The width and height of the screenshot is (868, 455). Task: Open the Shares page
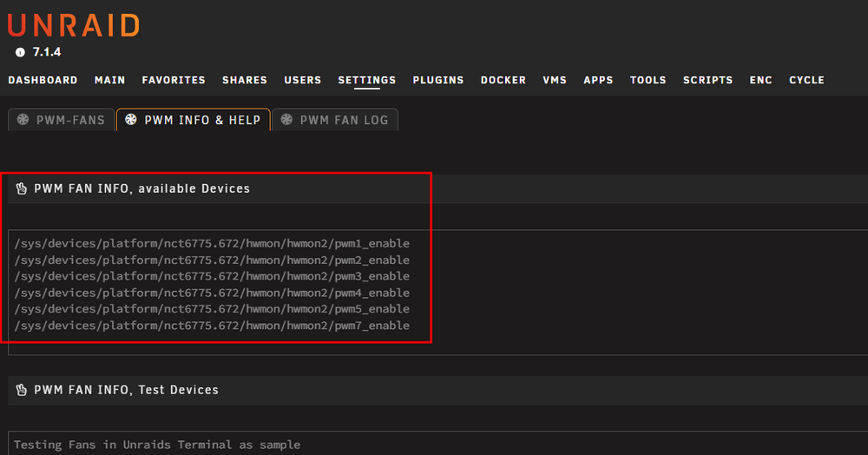pyautogui.click(x=245, y=80)
